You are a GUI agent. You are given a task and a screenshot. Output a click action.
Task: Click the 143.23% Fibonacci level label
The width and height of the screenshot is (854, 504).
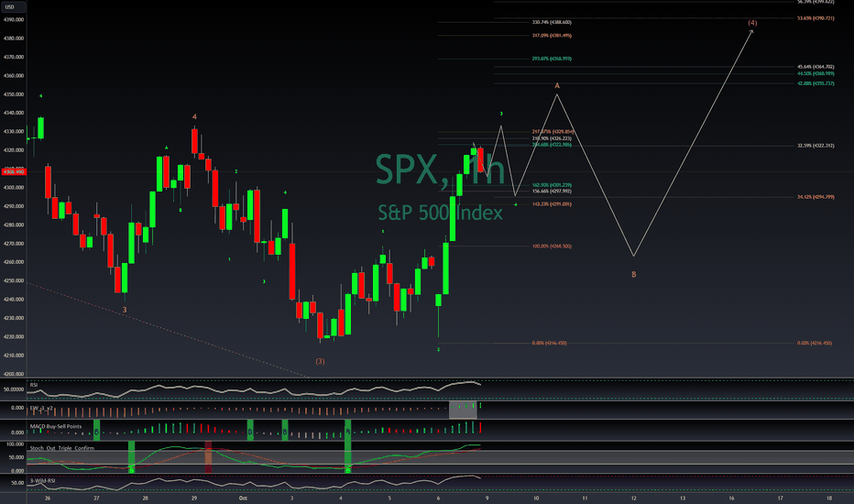click(x=552, y=204)
